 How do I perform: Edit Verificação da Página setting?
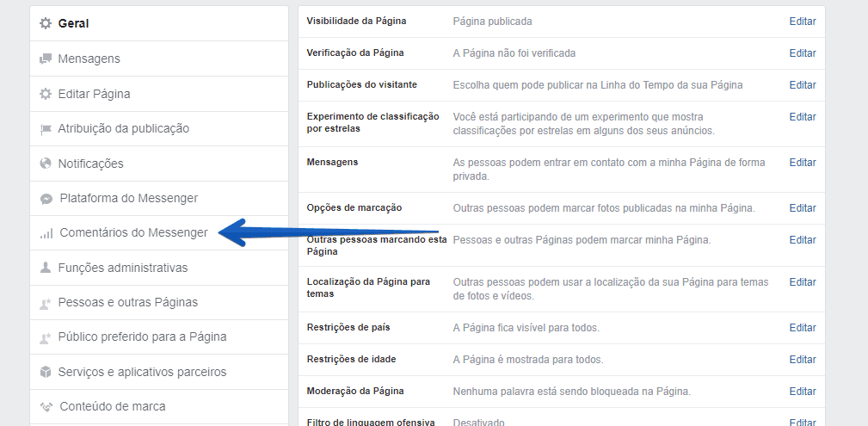(802, 53)
